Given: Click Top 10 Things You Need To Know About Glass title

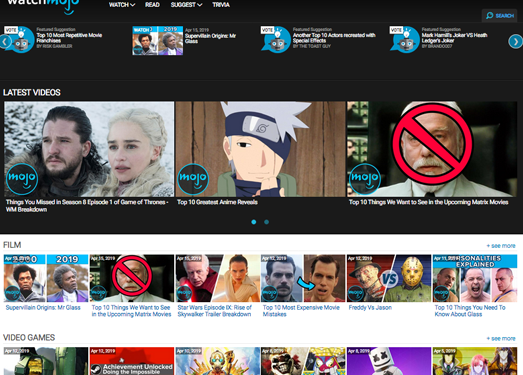Looking at the screenshot, I should tap(470, 311).
